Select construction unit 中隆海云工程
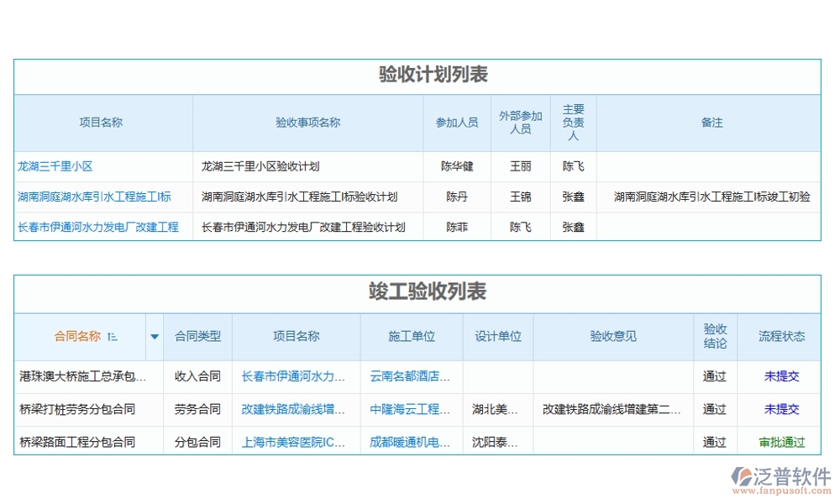This screenshot has height=504, width=840. tap(410, 410)
